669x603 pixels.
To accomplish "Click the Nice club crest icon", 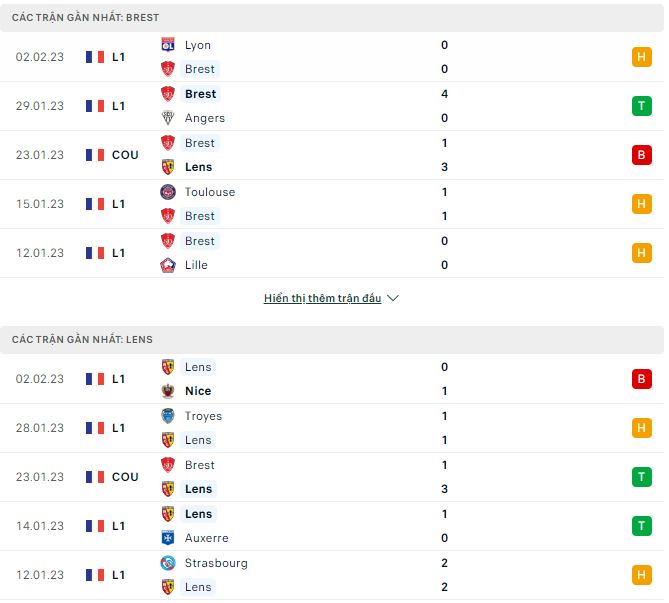I will coord(168,391).
